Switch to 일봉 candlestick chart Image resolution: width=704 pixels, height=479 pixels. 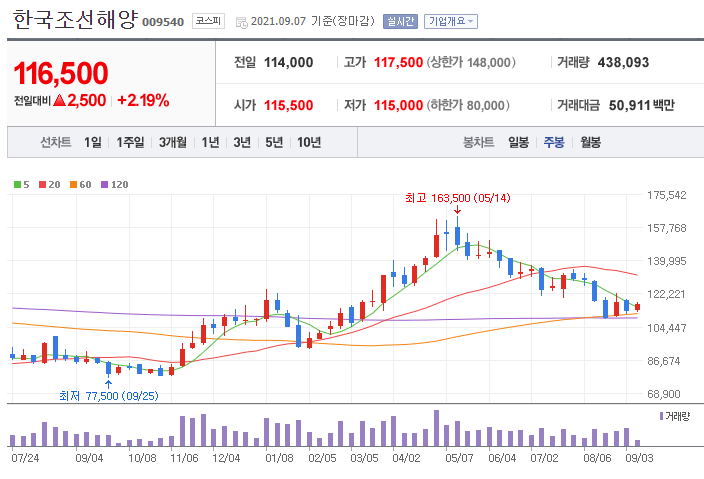[518, 142]
